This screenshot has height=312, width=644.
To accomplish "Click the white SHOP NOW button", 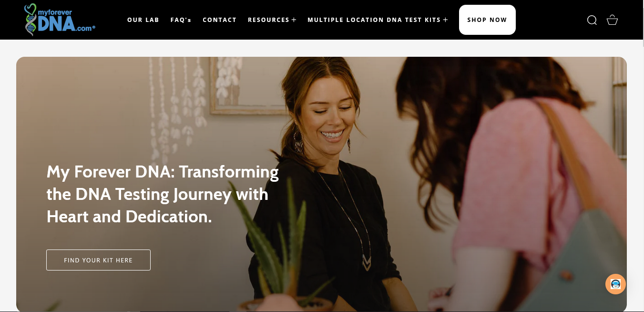I will coord(487,20).
